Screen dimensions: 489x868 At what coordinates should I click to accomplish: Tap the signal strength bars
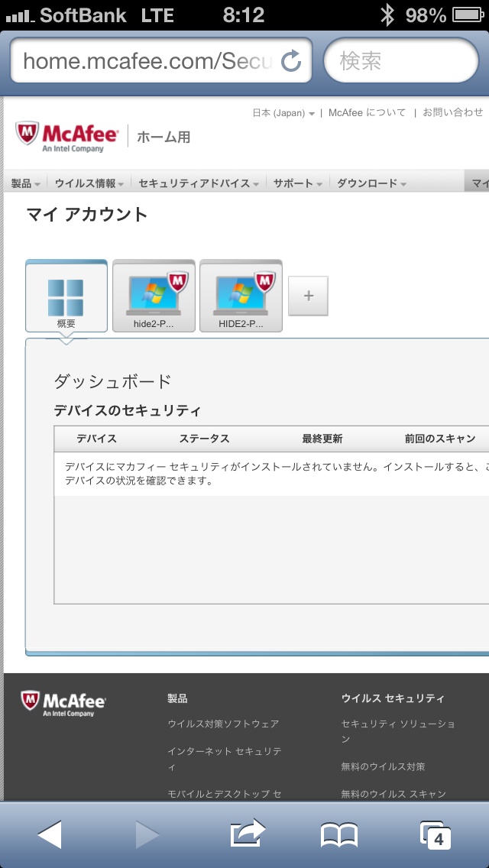tap(20, 17)
